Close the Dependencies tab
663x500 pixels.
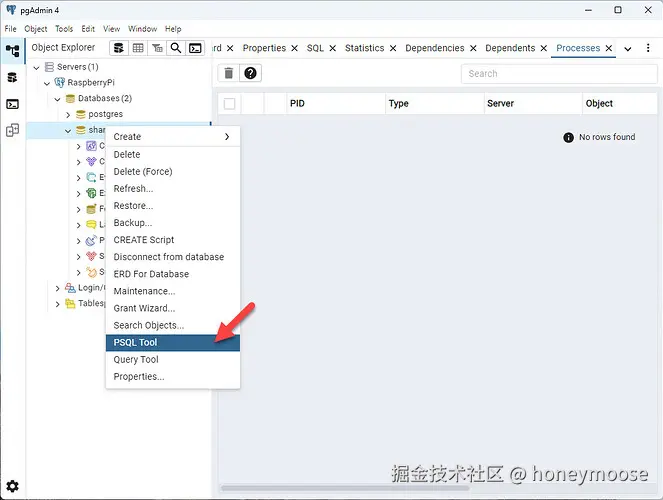tap(473, 48)
